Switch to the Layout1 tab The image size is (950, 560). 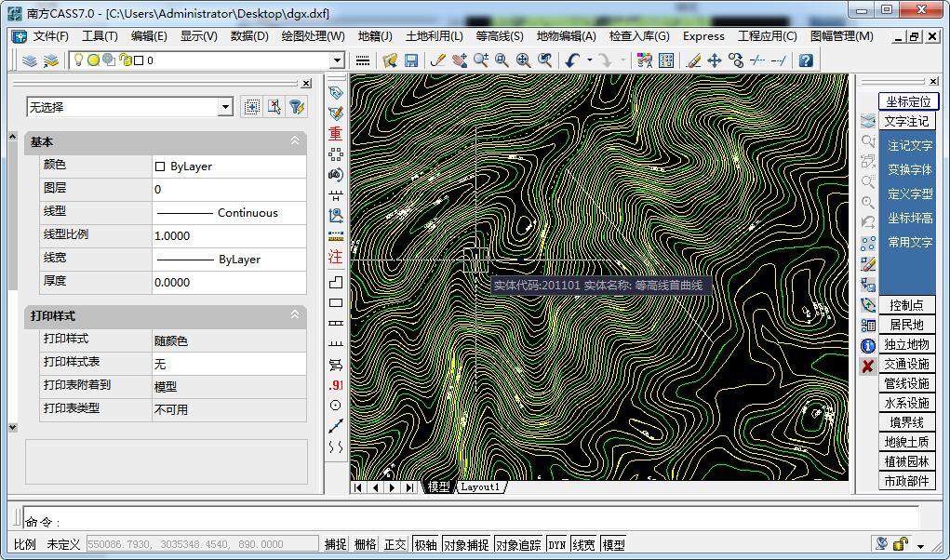[480, 487]
